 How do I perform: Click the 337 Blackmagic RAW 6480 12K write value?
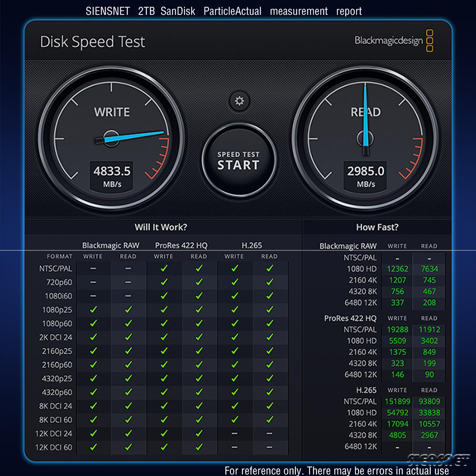coord(397,303)
